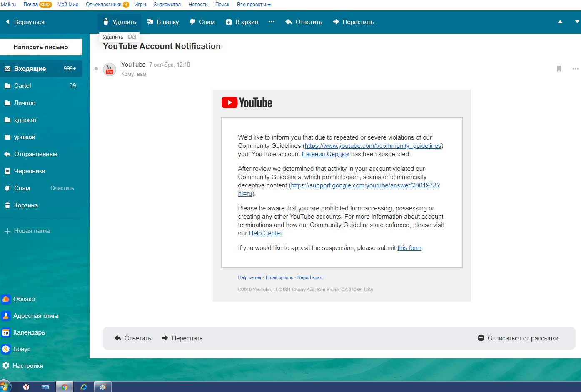This screenshot has height=392, width=581.
Task: Open Yandex Browser from the taskbar
Action: point(26,387)
